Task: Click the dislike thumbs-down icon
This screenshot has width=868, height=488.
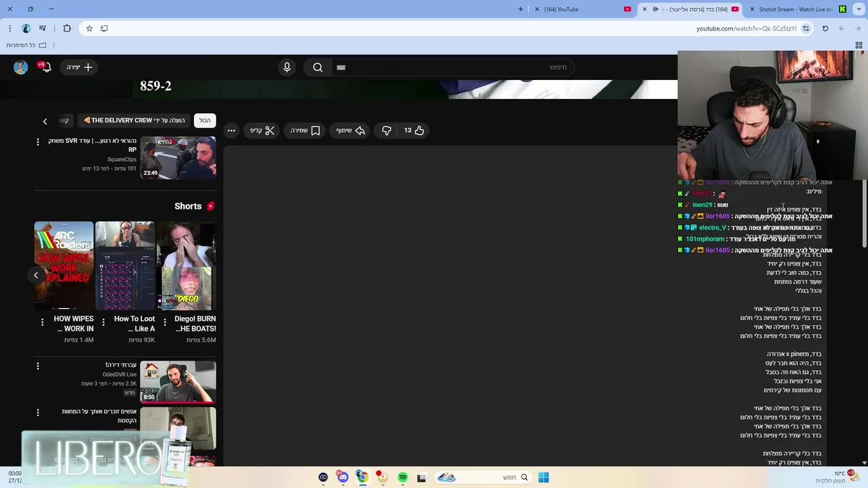Action: 387,130
